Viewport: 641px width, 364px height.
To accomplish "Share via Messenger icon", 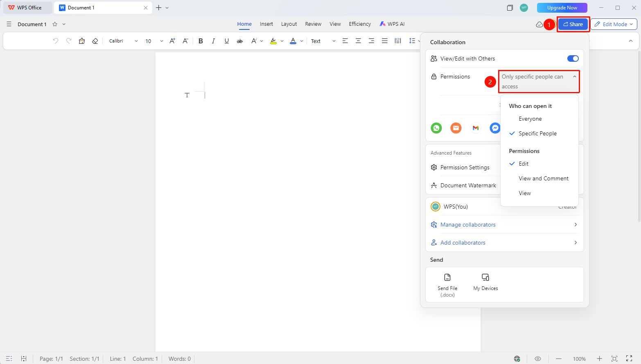I will click(495, 128).
